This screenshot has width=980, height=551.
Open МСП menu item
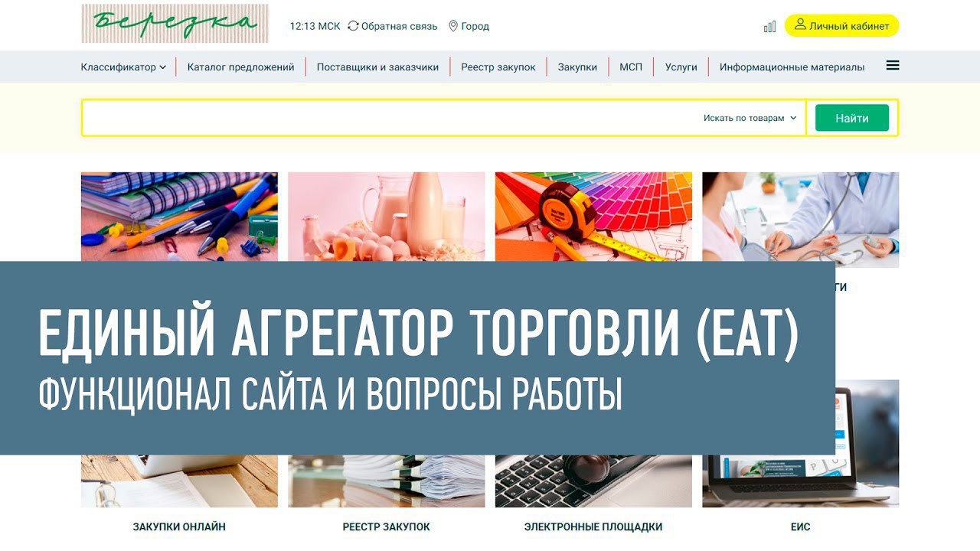click(631, 67)
